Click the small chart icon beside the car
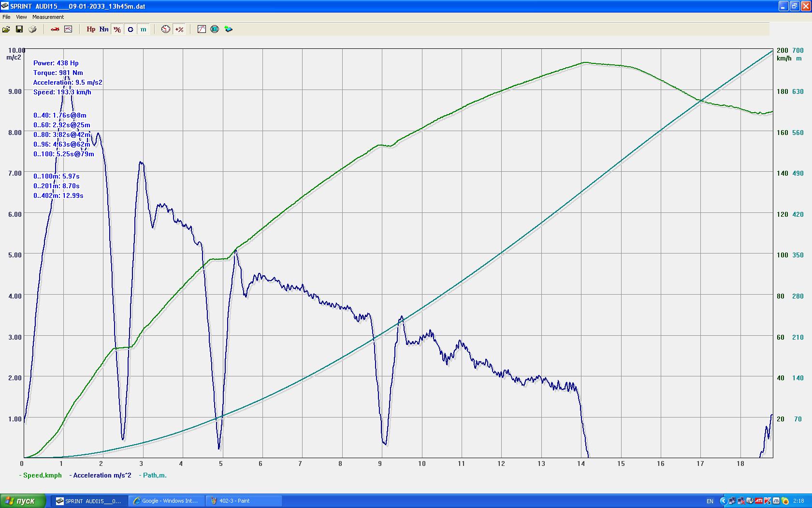 pyautogui.click(x=68, y=30)
